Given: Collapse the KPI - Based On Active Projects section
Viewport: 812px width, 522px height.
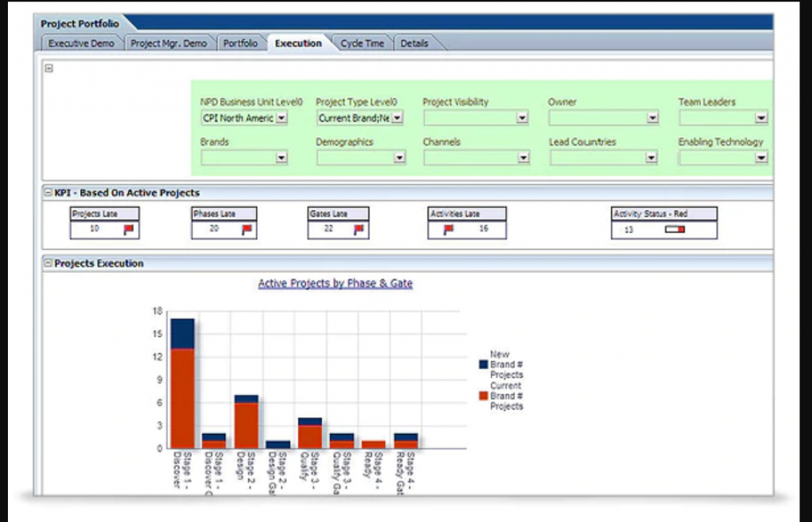Looking at the screenshot, I should coord(49,192).
